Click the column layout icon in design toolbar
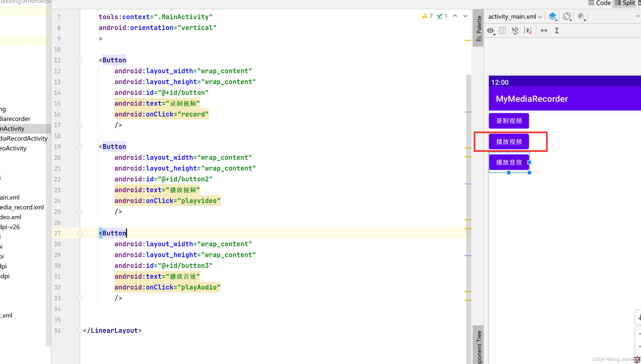 [502, 30]
